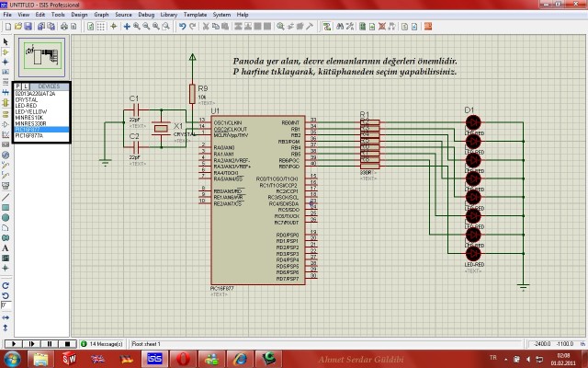Viewport: 588px width, 368px height.
Task: Toggle the grid dots display
Action: [x=101, y=27]
